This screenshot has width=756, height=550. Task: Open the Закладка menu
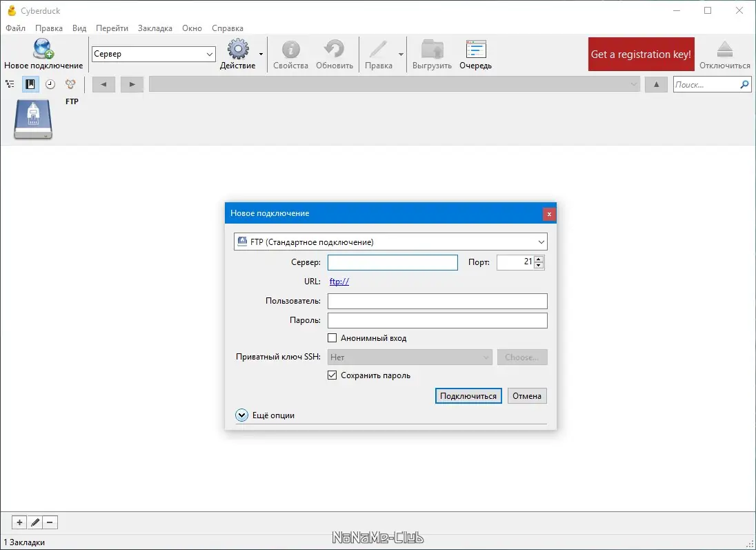155,28
